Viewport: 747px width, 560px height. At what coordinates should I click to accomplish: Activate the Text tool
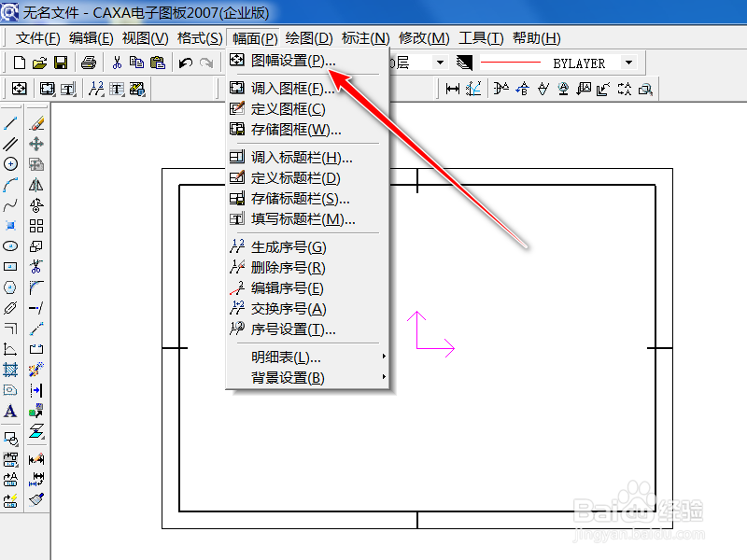tap(11, 411)
